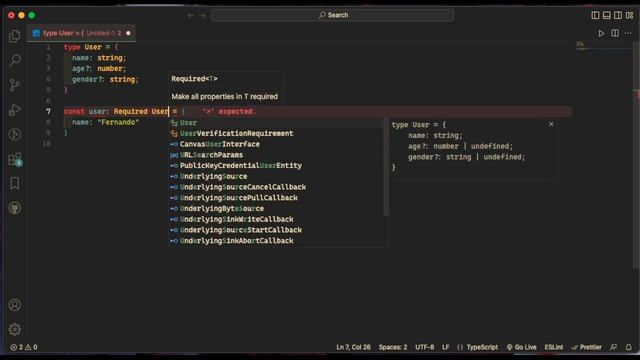Select the UnderlyingSource suggestion
Viewport: 640px width, 360px height.
(277, 176)
